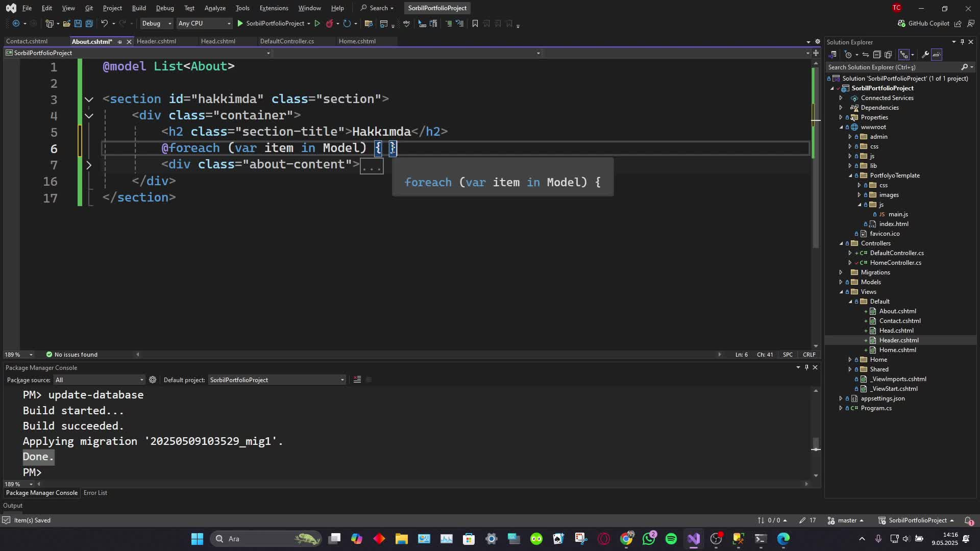Toggle Preview Selected Items icon in Solution Explorer
This screenshot has height=551, width=980.
(x=937, y=55)
